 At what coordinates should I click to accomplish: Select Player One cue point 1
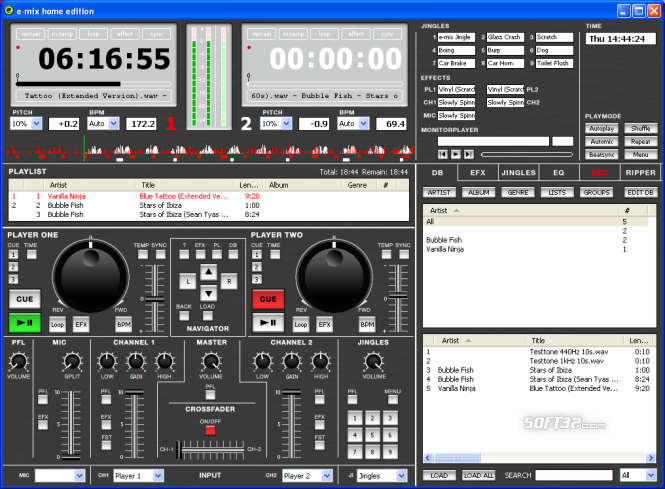13,255
